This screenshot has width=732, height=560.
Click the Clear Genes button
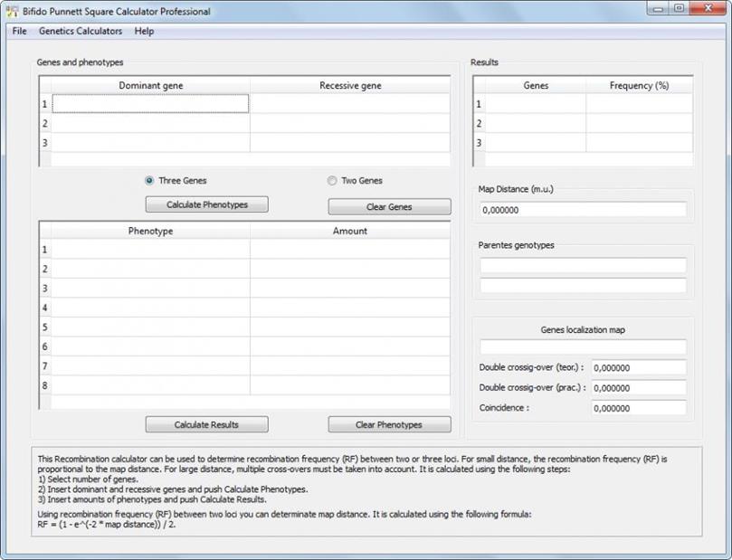click(389, 207)
